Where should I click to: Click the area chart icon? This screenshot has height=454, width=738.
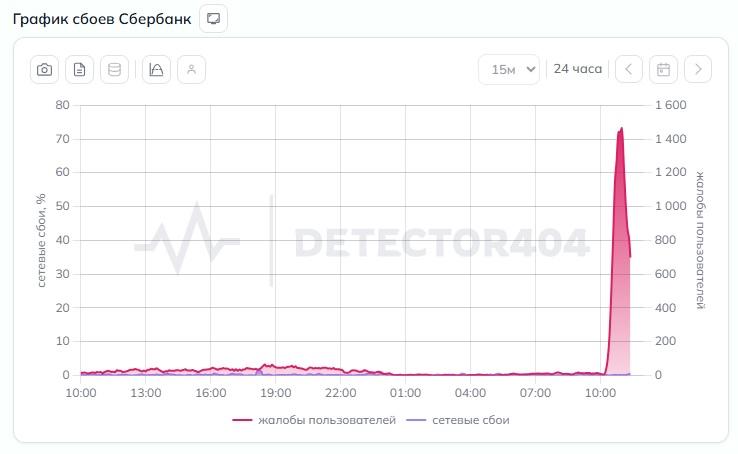[156, 70]
